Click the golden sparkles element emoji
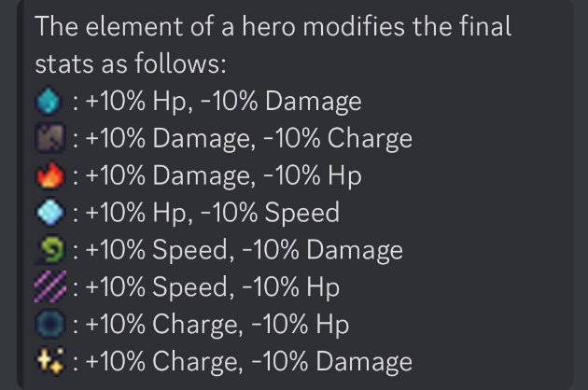 (50, 361)
